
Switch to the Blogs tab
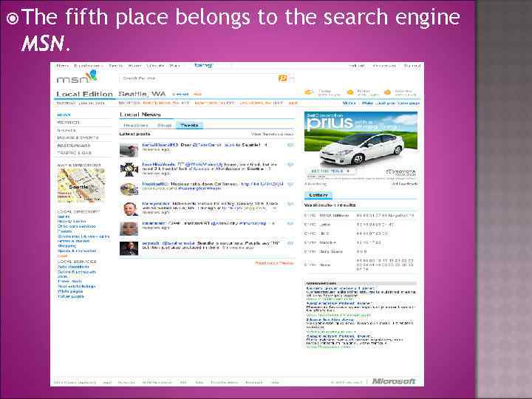point(164,125)
